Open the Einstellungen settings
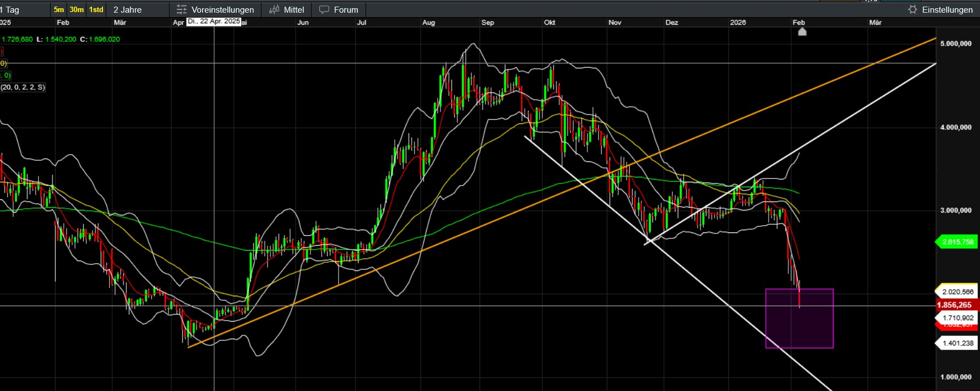The image size is (980, 391). 947,10
